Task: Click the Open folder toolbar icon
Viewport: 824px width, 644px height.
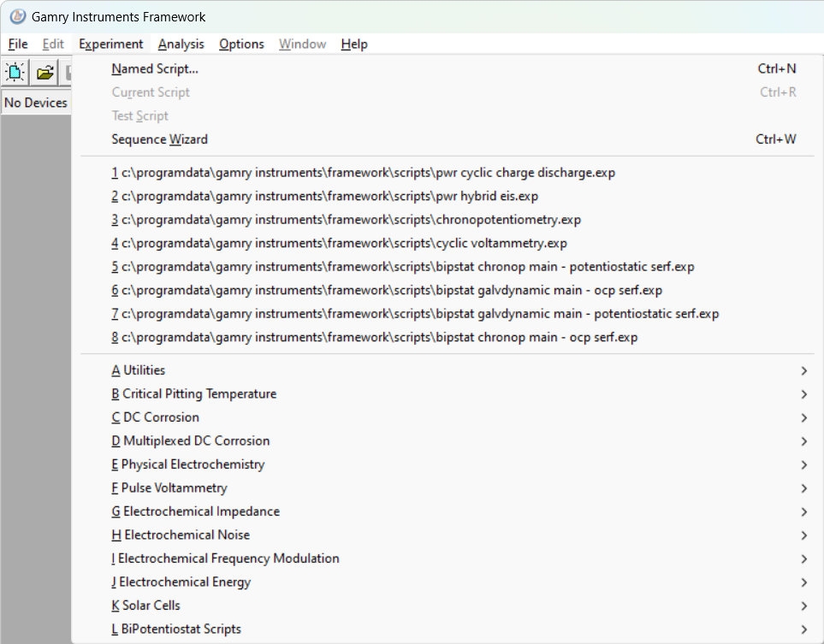Action: 45,72
